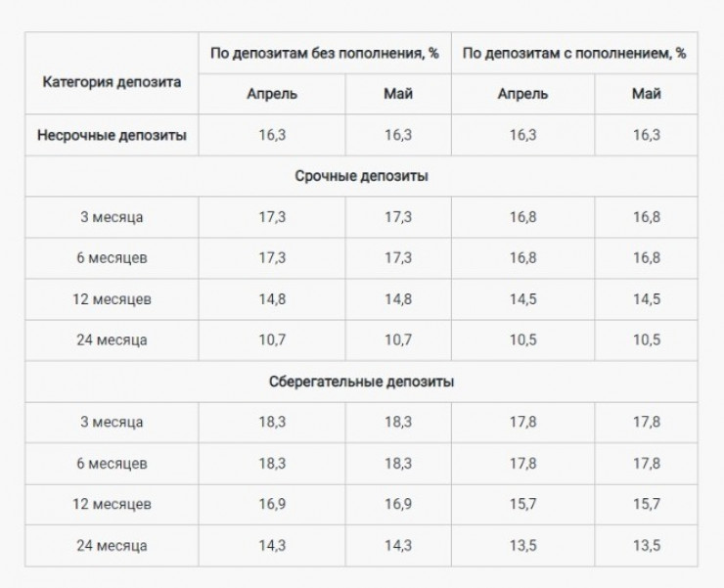The height and width of the screenshot is (588, 724).
Task: Click the 10,5 value in second Апрель column
Action: click(x=522, y=340)
